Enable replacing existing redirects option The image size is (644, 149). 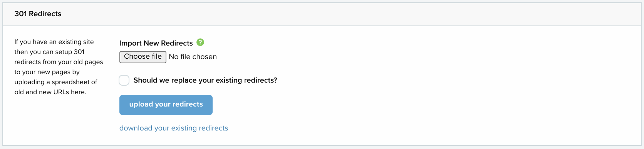click(124, 80)
